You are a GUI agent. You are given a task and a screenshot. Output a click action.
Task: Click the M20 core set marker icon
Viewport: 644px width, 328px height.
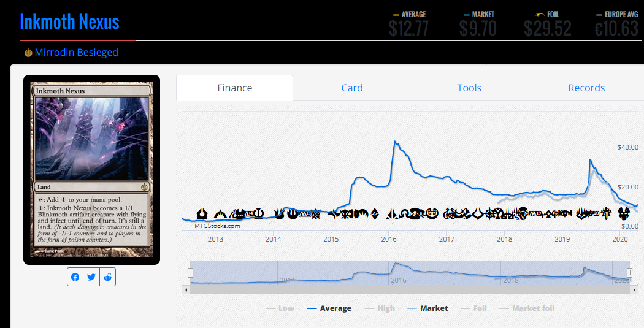(592, 213)
